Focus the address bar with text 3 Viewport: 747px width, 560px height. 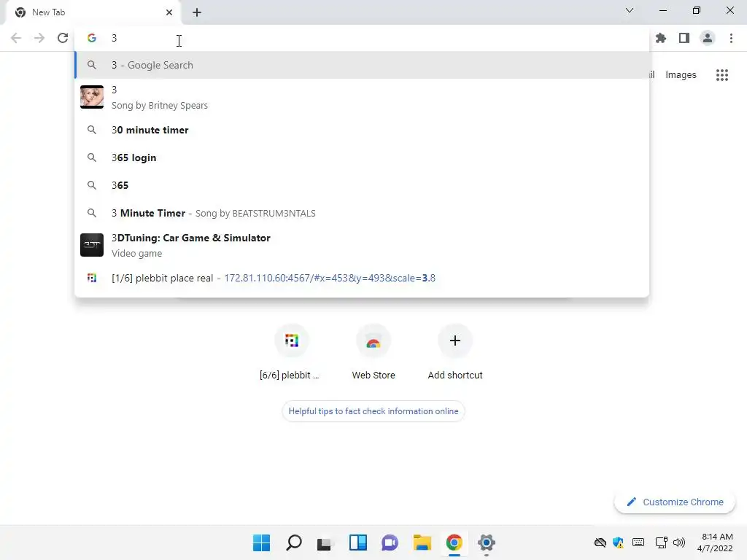pos(362,38)
